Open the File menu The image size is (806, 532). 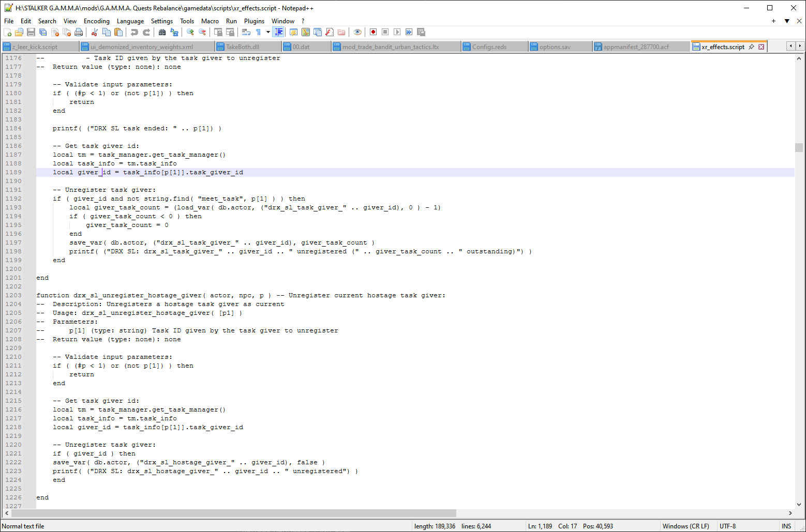pos(9,21)
